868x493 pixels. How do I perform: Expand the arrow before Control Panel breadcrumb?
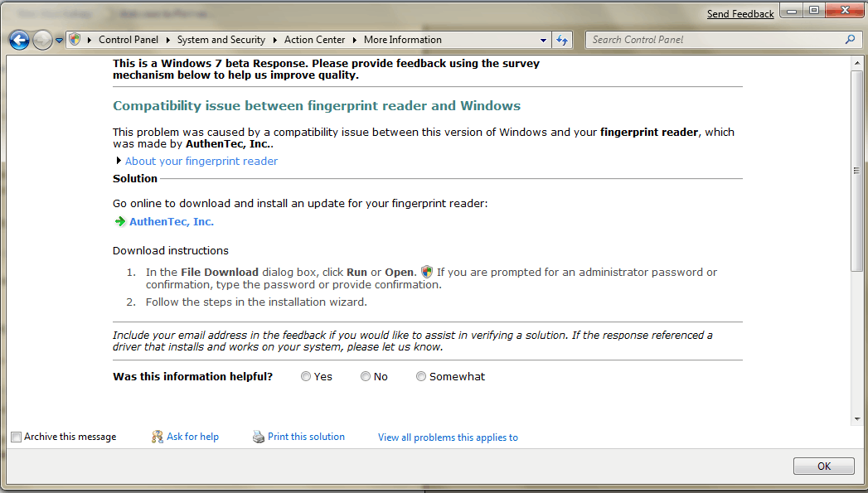click(x=90, y=40)
